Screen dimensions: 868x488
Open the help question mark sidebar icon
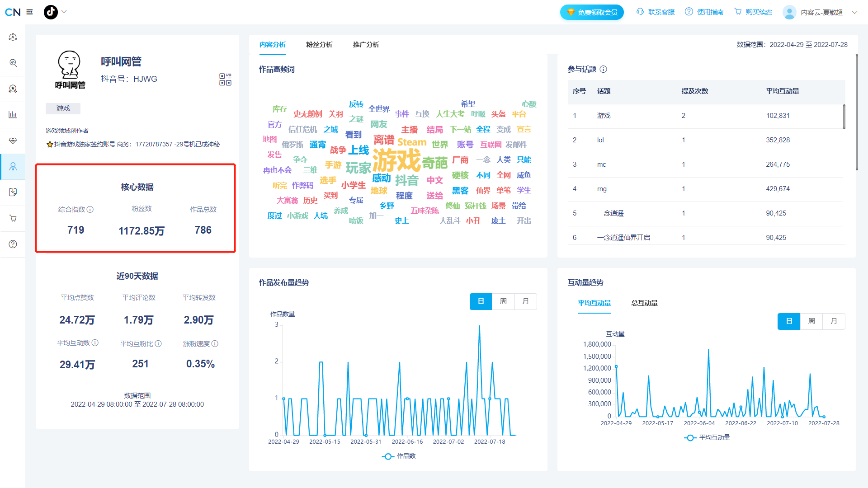(13, 244)
